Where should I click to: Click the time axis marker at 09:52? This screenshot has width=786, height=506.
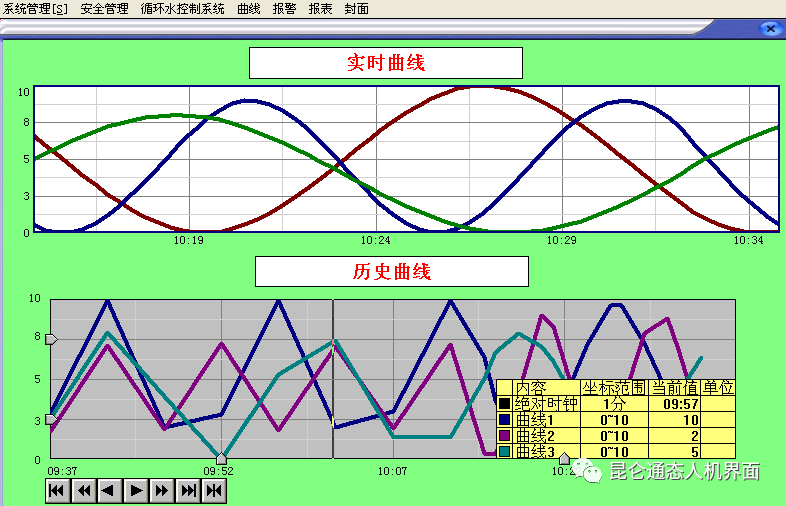pyautogui.click(x=221, y=458)
